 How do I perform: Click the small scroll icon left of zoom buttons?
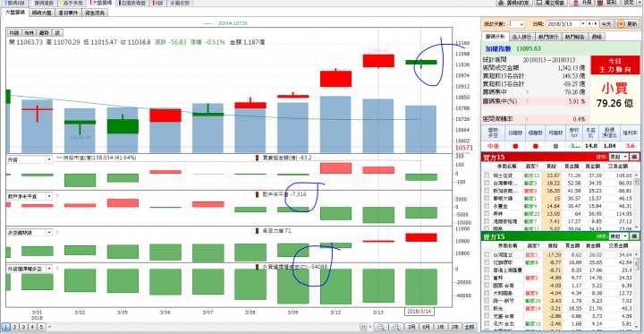(363, 328)
